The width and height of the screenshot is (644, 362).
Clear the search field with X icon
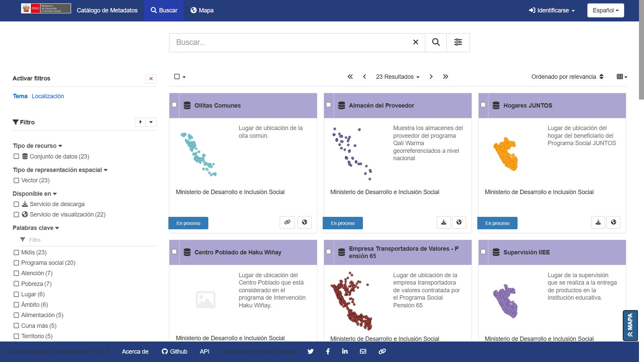tap(416, 42)
